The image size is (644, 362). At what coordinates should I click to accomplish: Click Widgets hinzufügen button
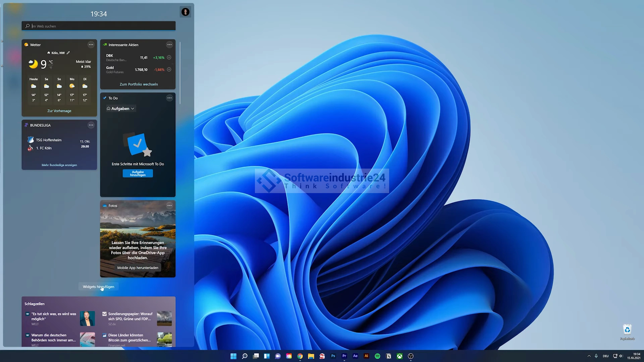pos(98,287)
